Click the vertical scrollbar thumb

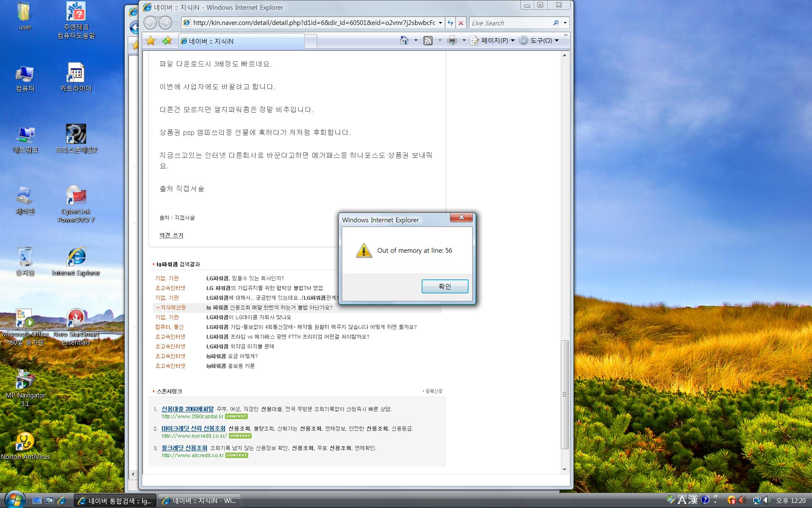pyautogui.click(x=565, y=394)
